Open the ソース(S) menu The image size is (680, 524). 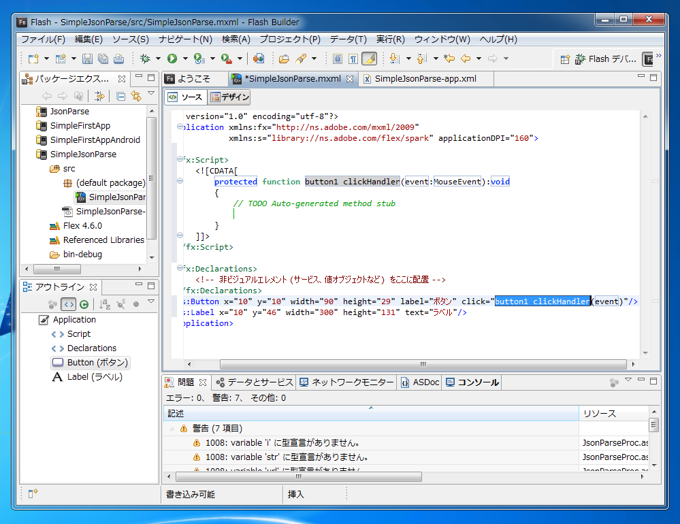pos(130,39)
